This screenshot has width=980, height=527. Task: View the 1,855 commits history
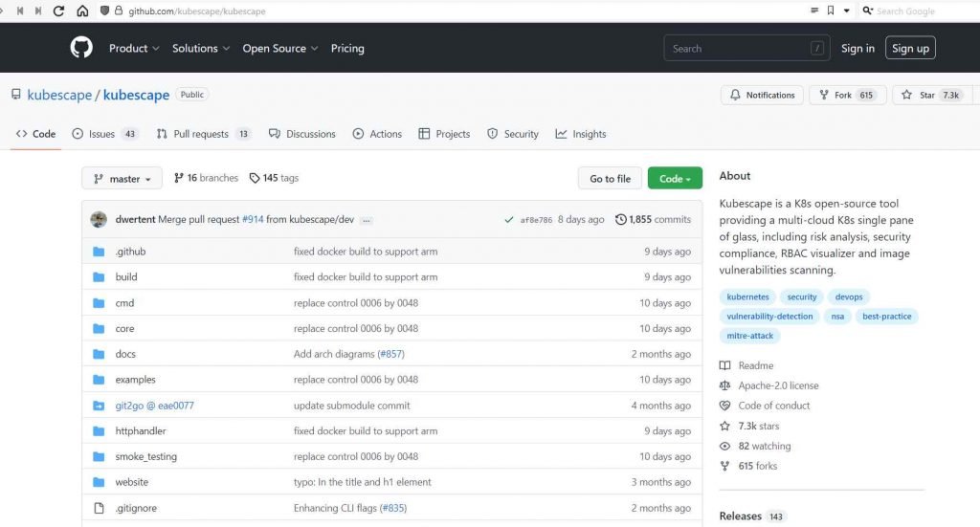pyautogui.click(x=653, y=219)
